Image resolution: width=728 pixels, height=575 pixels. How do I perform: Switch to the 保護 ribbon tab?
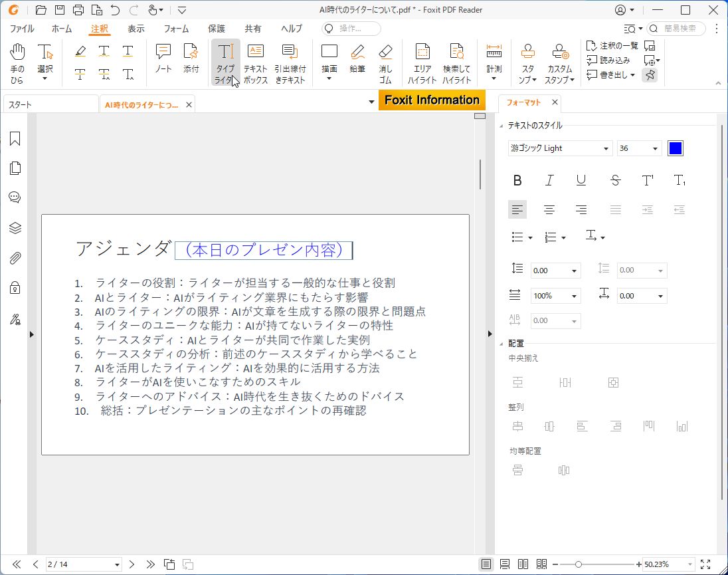[217, 29]
